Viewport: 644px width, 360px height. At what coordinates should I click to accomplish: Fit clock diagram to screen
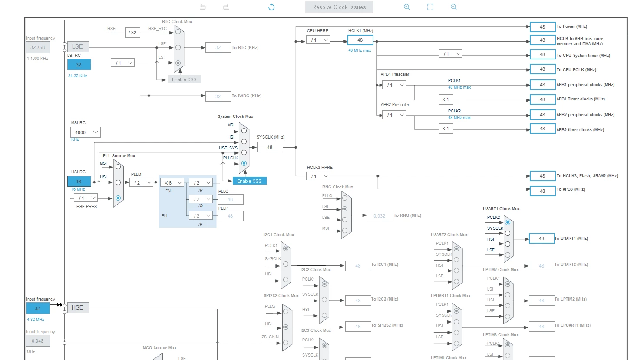pos(430,7)
